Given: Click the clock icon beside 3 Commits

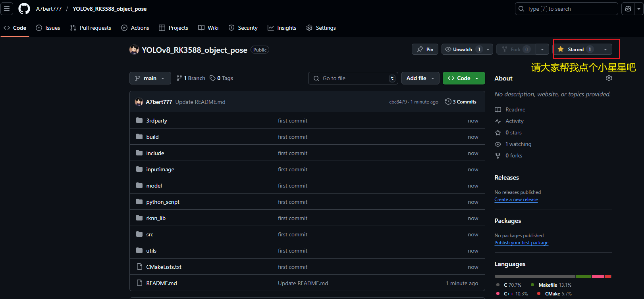Looking at the screenshot, I should [448, 102].
